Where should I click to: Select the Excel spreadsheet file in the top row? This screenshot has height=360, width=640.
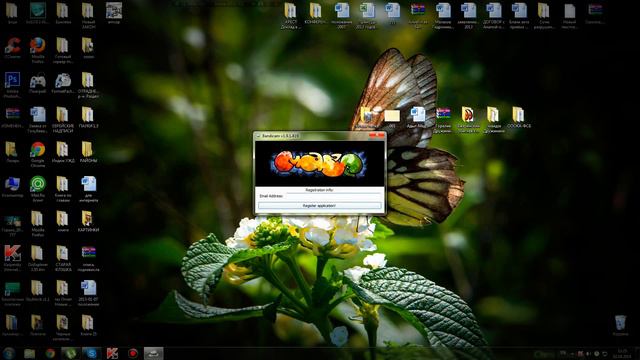pos(367,16)
